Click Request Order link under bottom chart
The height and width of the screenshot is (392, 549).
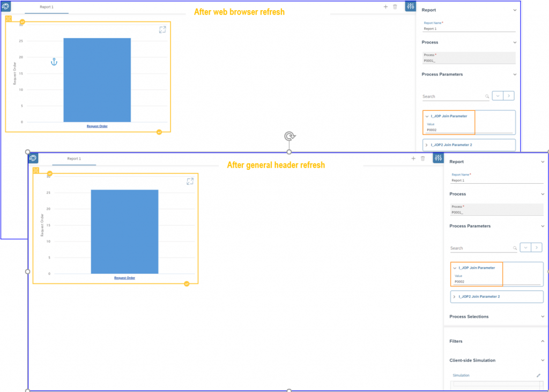(124, 278)
